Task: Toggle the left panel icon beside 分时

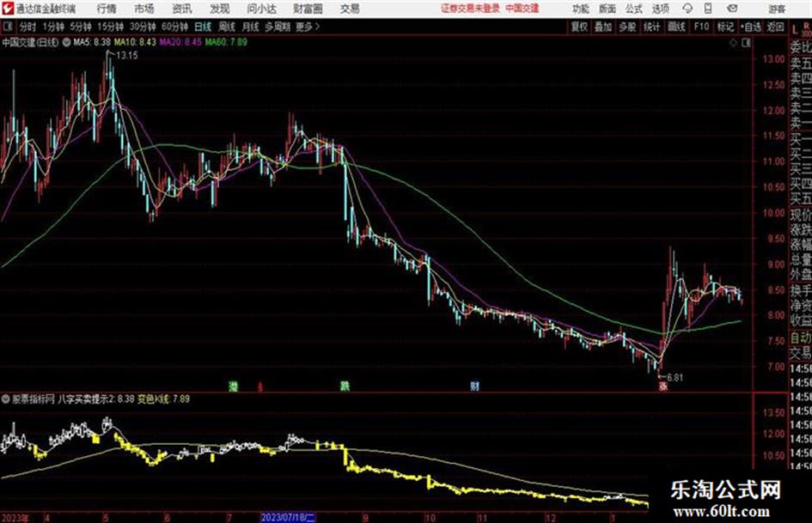Action: point(7,27)
